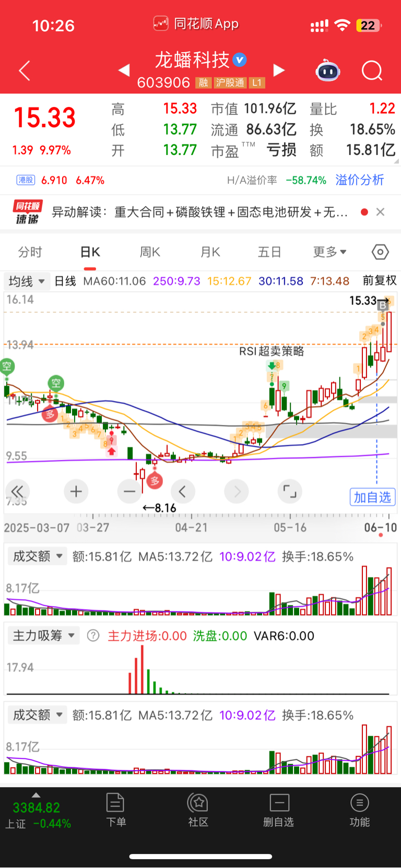Image resolution: width=401 pixels, height=868 pixels.
Task: Enter fullscreen chart mode
Action: (x=290, y=491)
